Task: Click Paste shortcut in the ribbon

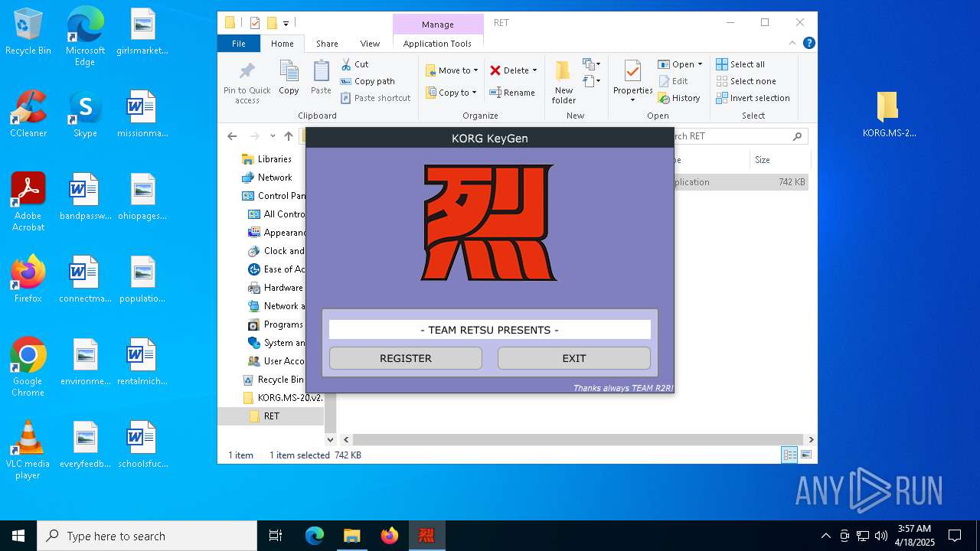Action: tap(376, 98)
